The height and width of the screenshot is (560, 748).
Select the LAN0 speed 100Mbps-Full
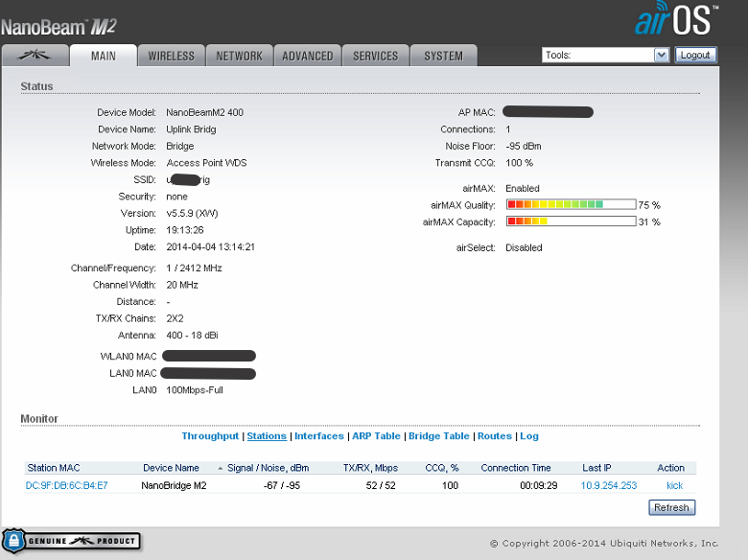195,390
